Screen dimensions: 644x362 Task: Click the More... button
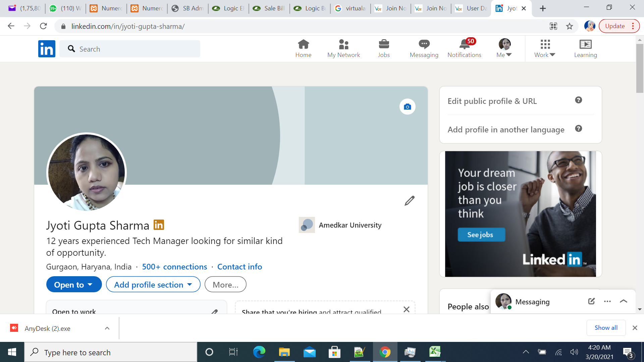tap(225, 285)
